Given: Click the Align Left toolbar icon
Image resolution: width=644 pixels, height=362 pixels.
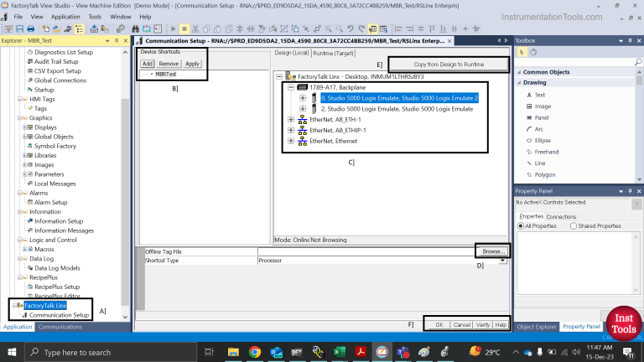Looking at the screenshot, I should coord(398,28).
